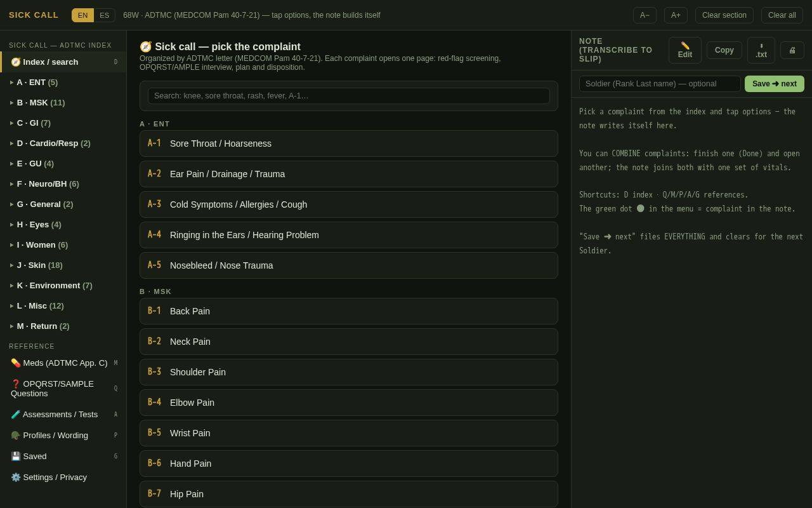Click the Clear section button
812x508 pixels.
pos(724,15)
